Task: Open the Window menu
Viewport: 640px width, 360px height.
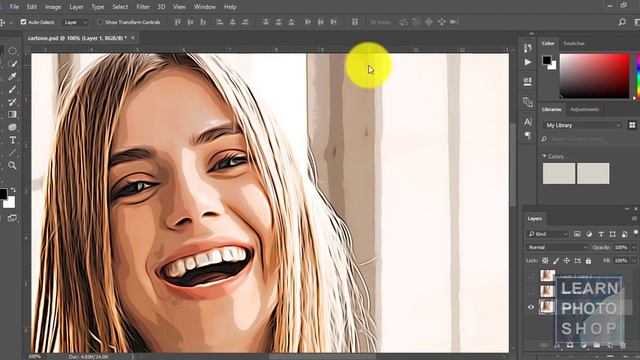Action: coord(204,7)
